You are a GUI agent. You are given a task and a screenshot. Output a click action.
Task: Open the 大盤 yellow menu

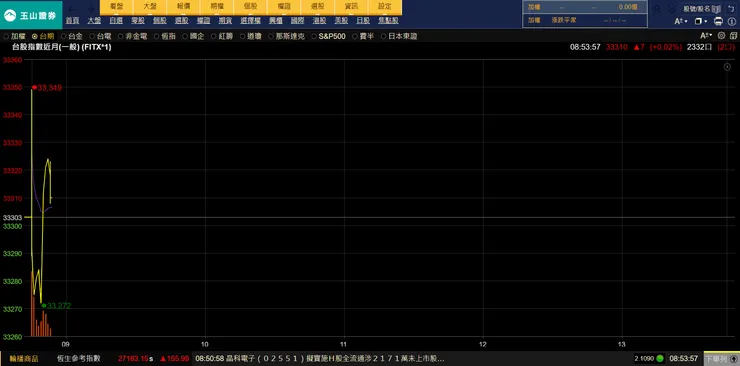(x=150, y=7)
